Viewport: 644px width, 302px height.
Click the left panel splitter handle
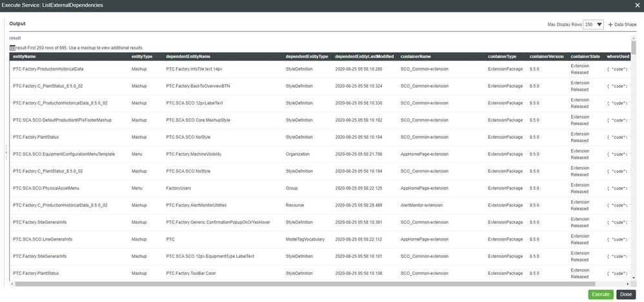[x=6, y=152]
